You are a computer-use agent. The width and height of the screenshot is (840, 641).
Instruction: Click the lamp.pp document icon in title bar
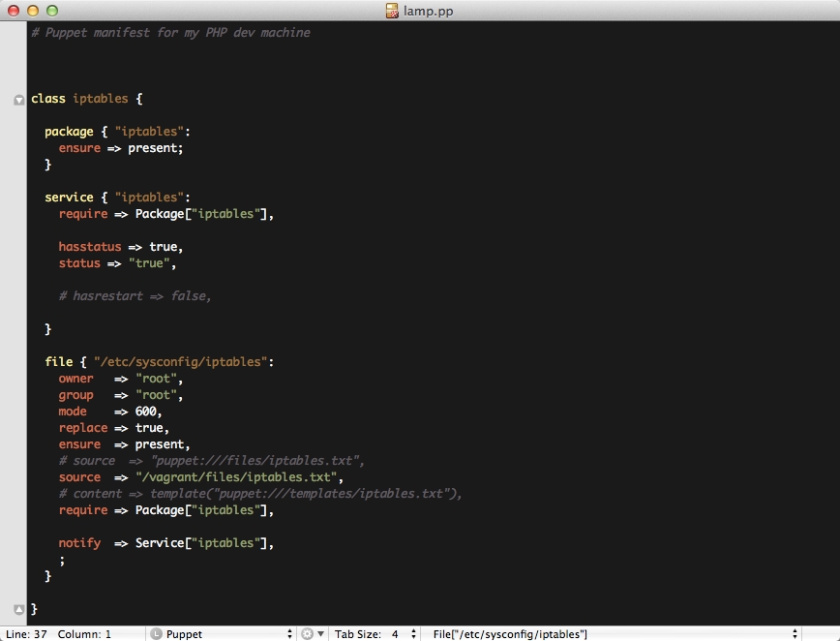point(392,11)
